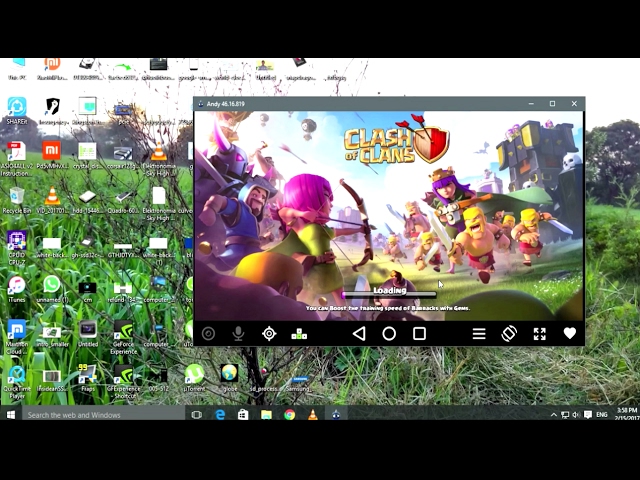
Task: Launch Google Chrome from the taskbar
Action: 289,415
